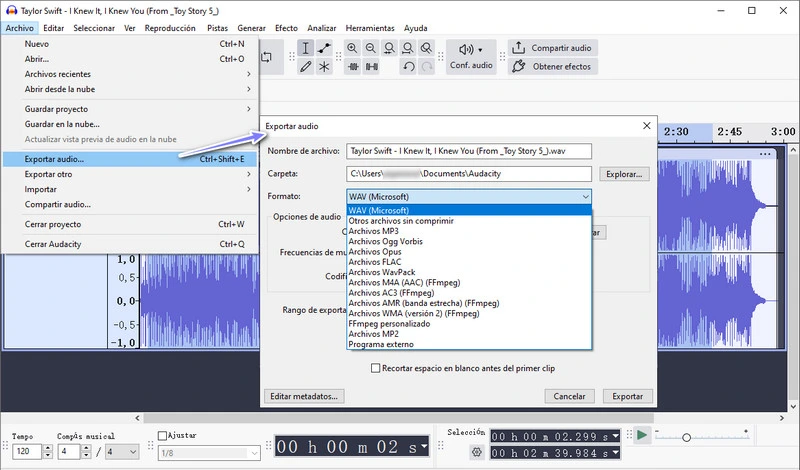Screen dimensions: 800x470
Task: Open the Herramientas menu
Action: [370, 28]
